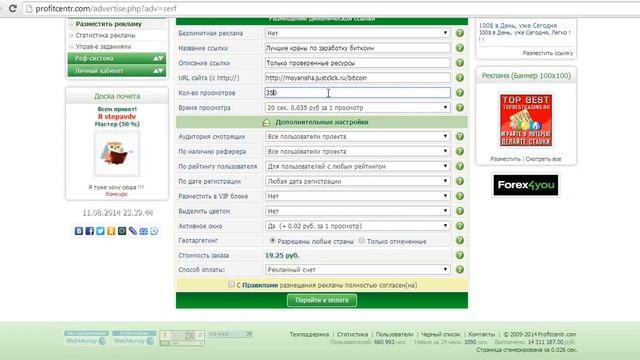Screen dimensions: 640x360
Task: Open По наличию реферера dropdown
Action: pos(357,151)
